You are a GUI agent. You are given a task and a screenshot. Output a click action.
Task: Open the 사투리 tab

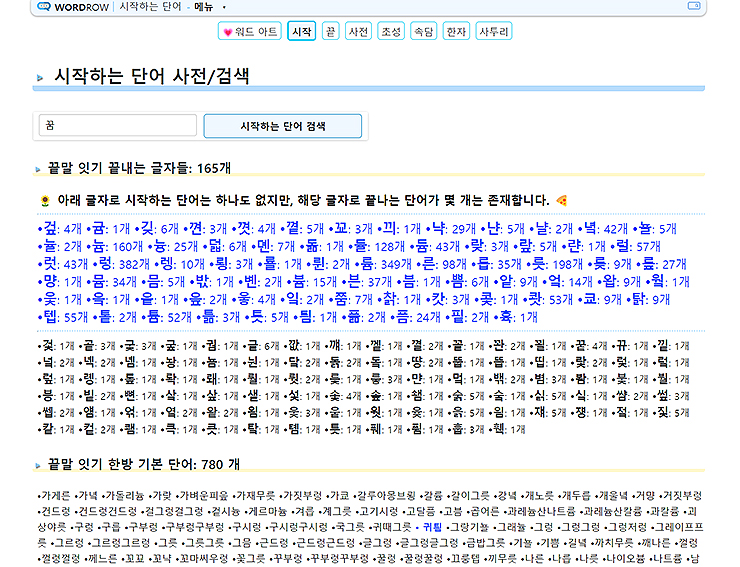pos(494,32)
